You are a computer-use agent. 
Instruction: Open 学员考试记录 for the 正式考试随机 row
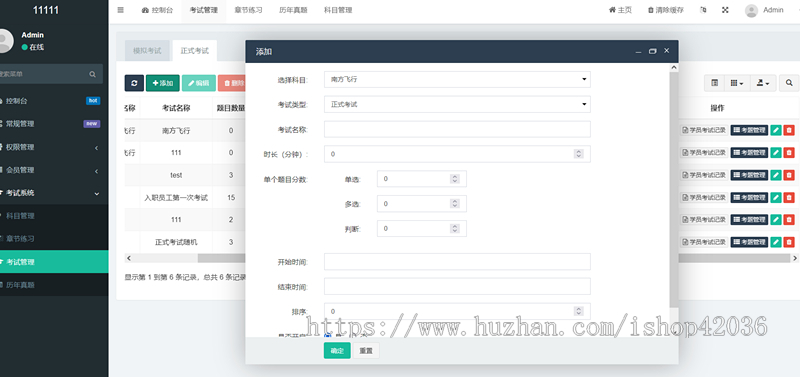tap(704, 242)
